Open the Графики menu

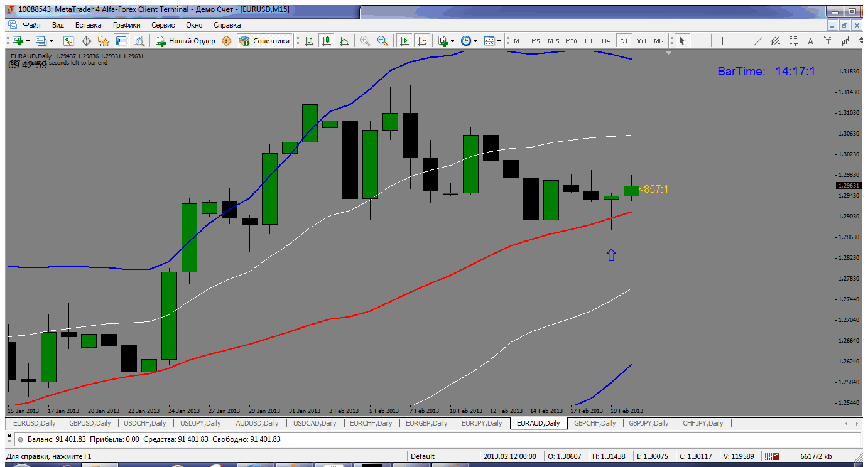coord(127,25)
